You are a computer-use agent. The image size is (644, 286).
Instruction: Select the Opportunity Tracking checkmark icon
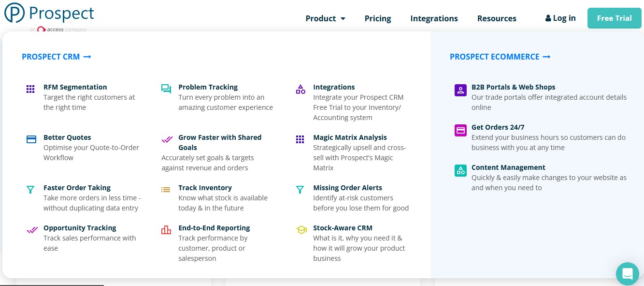[x=32, y=230]
